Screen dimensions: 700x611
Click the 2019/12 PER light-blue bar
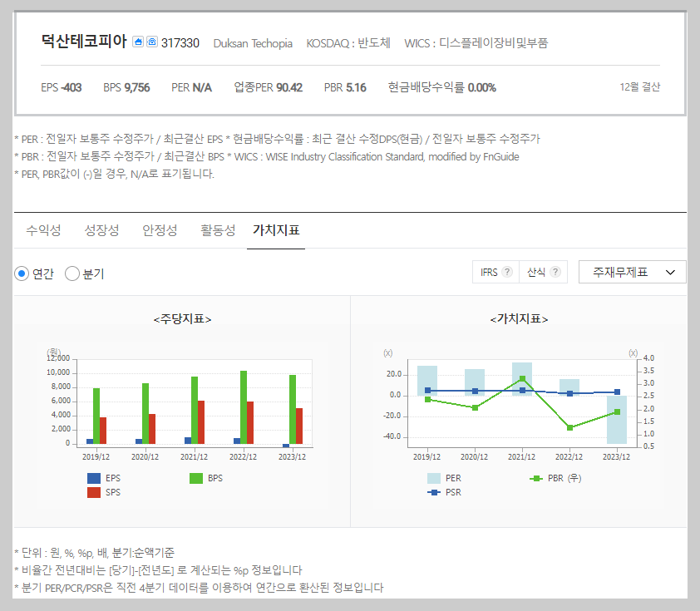click(427, 381)
